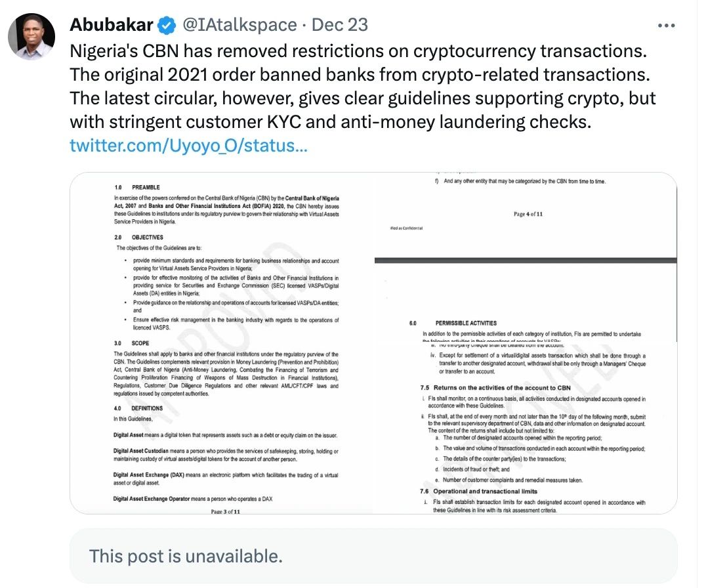
Task: Open the twitter.com/Uyoyo_O/status link
Action: [x=189, y=146]
